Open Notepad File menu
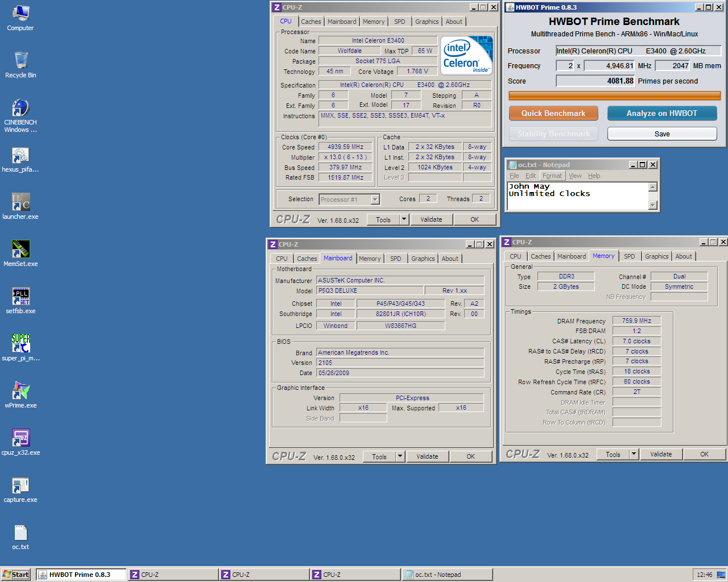 tap(514, 176)
